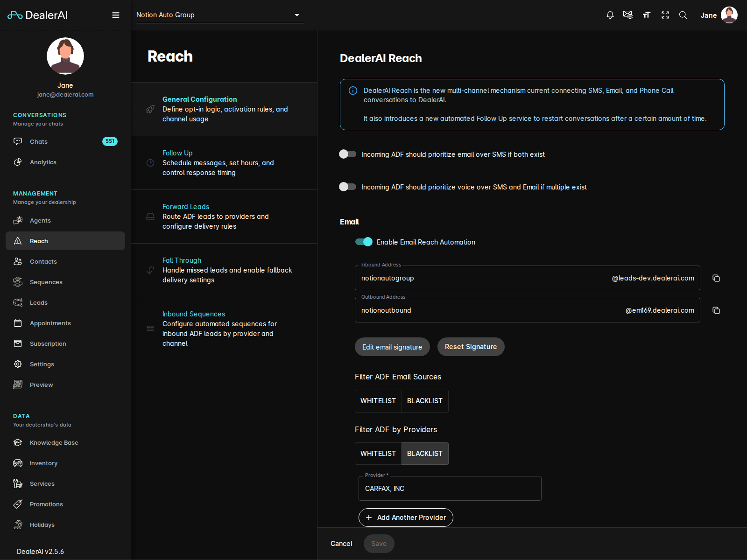747x560 pixels.
Task: Select WHITELIST under Filter ADF Email Sources
Action: tap(378, 401)
